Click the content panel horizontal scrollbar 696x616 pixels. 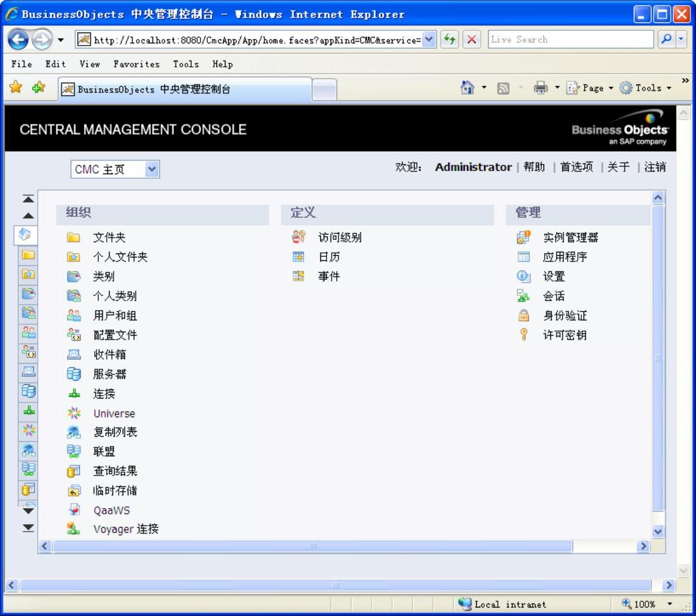pos(312,546)
